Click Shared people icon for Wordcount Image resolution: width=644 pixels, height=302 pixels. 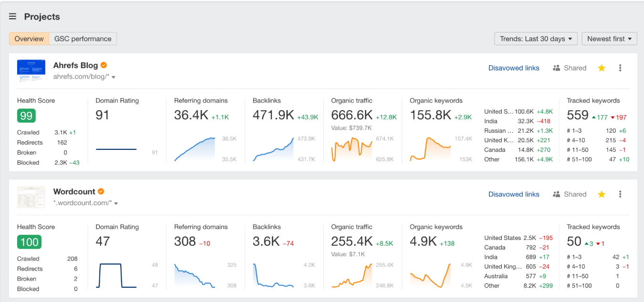(556, 194)
